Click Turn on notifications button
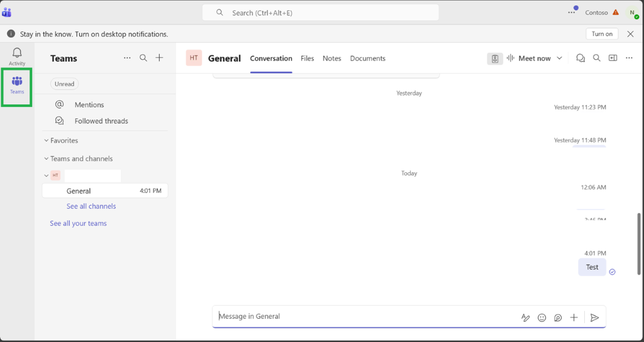This screenshot has height=342, width=644. coord(602,34)
